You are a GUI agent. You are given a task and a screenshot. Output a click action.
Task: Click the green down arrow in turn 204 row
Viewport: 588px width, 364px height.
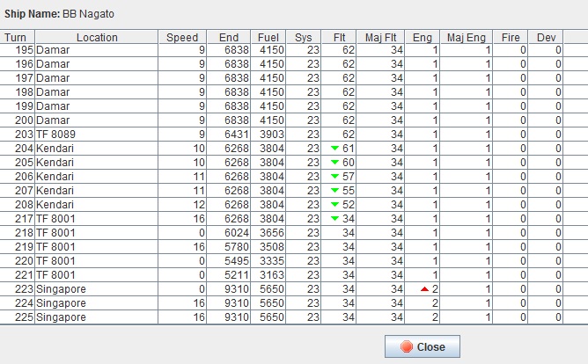click(334, 149)
